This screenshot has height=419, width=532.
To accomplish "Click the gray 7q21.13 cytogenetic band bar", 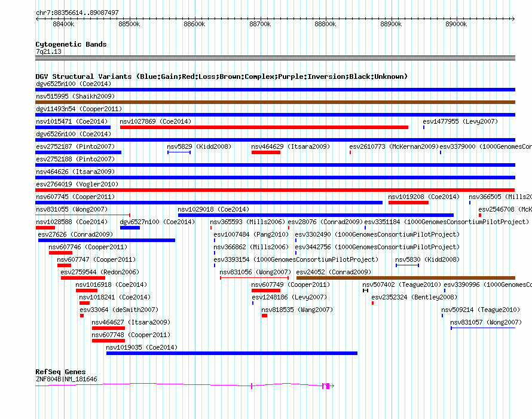I will (275, 58).
